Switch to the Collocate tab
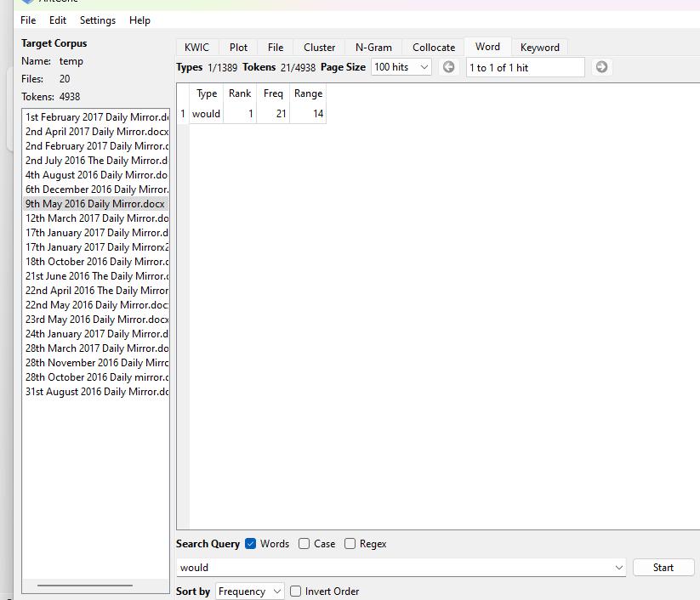This screenshot has height=600, width=700. pos(434,48)
